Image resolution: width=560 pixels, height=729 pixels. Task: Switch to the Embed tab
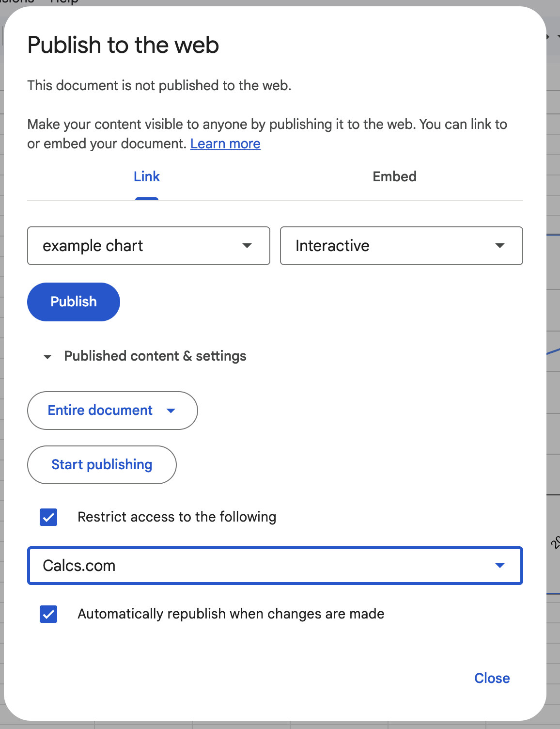(x=394, y=176)
